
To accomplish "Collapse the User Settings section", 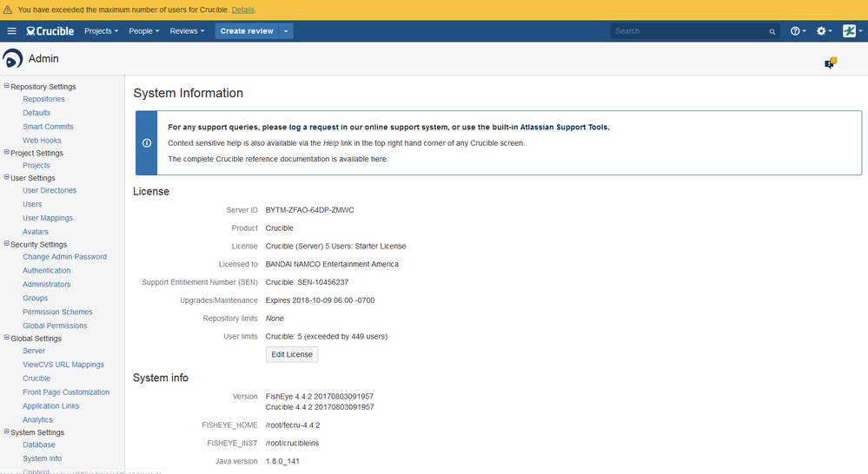I will click(7, 177).
